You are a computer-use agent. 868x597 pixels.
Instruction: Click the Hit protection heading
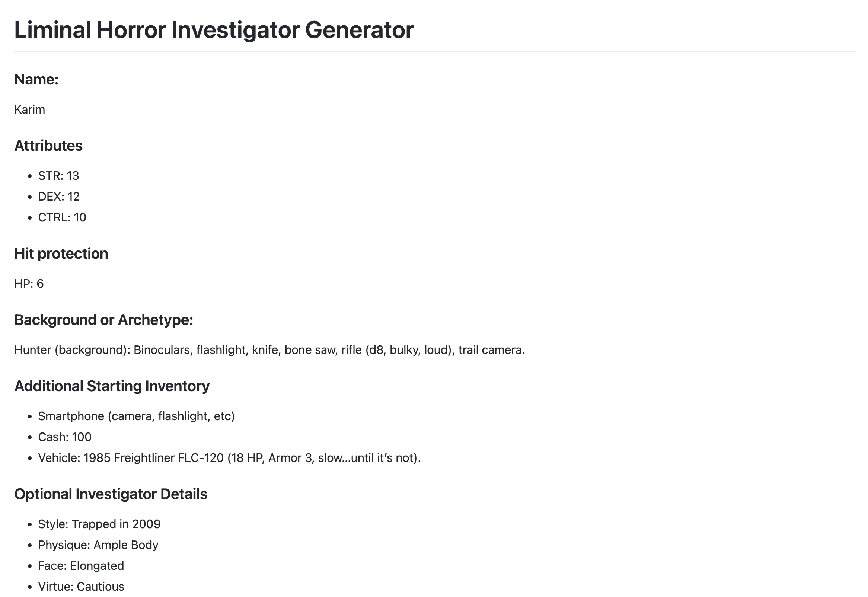click(61, 254)
